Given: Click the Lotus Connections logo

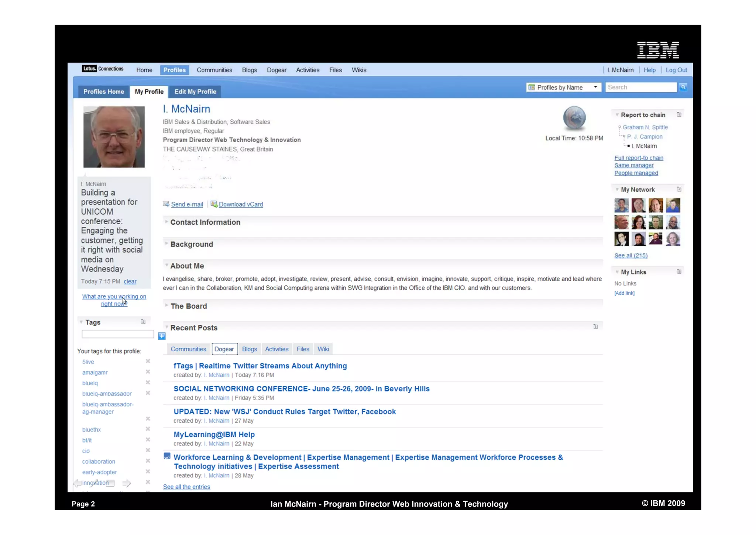Looking at the screenshot, I should pos(103,69).
